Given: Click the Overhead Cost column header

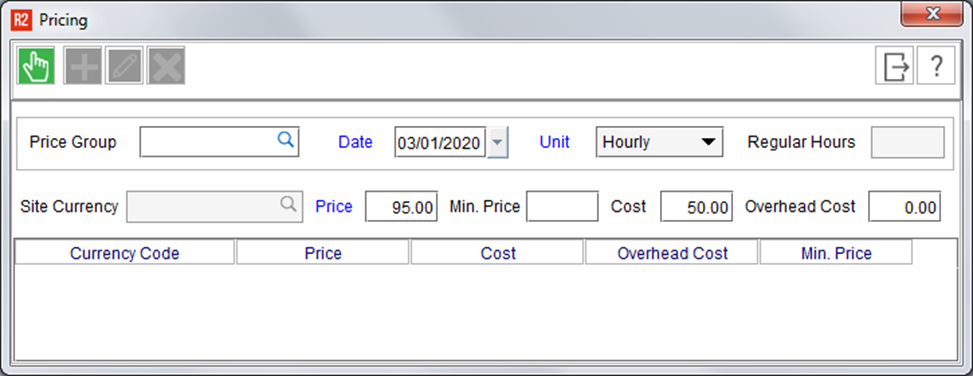Looking at the screenshot, I should click(x=672, y=253).
